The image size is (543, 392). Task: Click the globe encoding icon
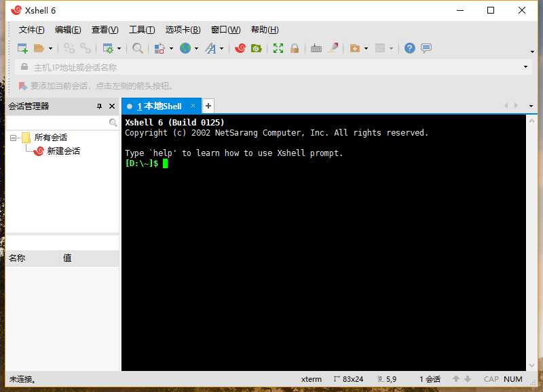[x=185, y=48]
